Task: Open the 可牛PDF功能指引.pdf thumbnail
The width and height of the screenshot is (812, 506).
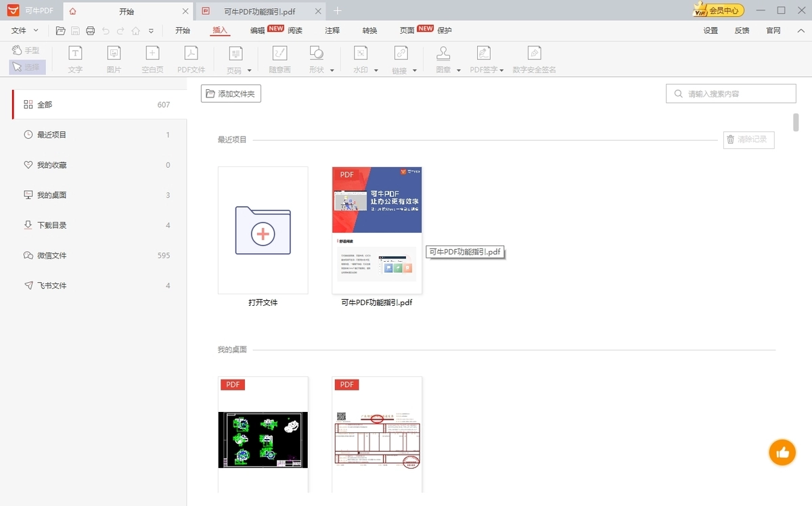Action: coord(377,230)
